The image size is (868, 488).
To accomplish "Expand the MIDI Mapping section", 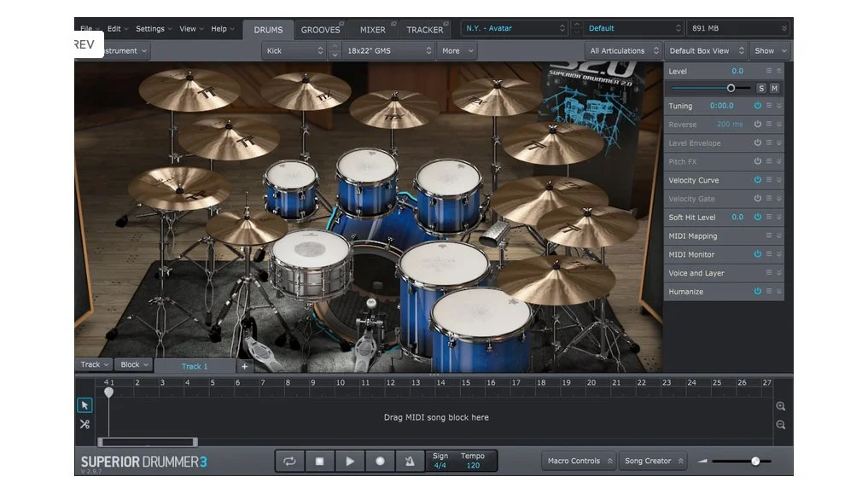I will click(779, 235).
